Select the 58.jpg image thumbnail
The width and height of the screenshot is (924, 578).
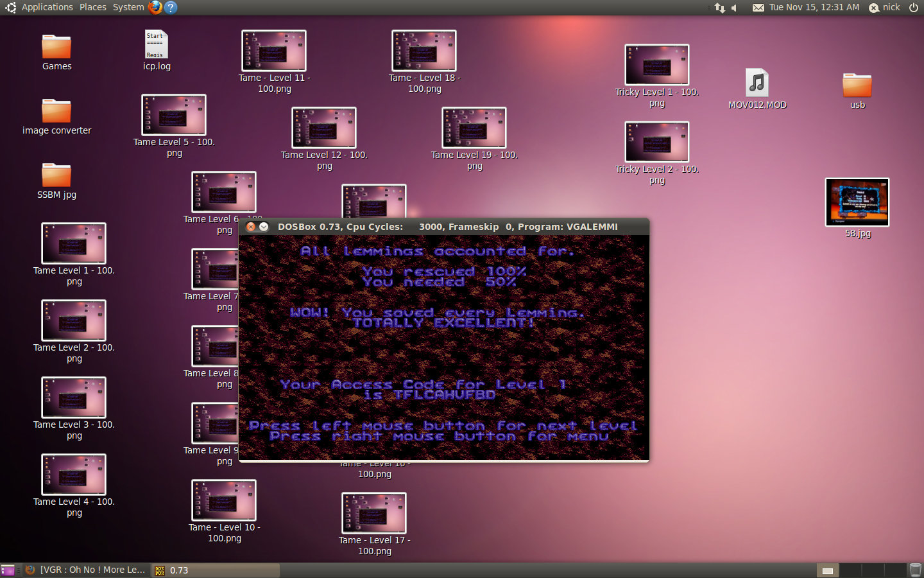pyautogui.click(x=857, y=203)
